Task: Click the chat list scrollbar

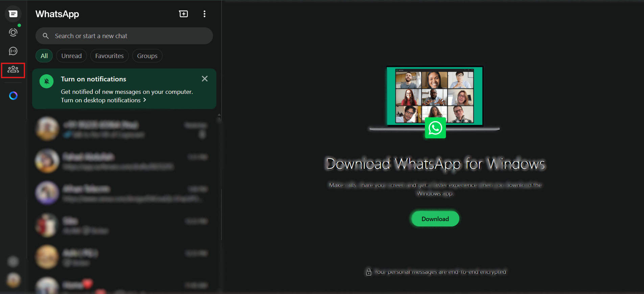Action: click(x=219, y=203)
